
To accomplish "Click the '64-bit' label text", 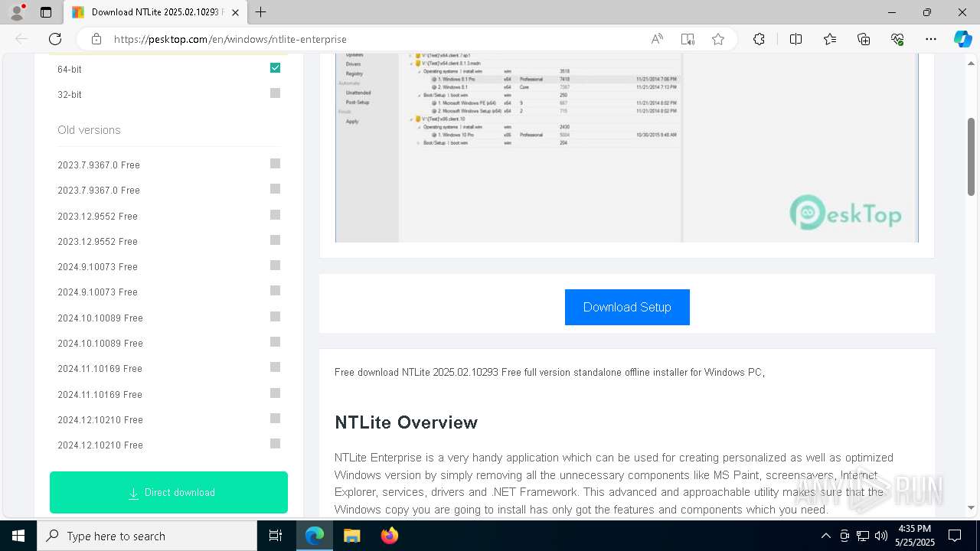I will click(70, 70).
